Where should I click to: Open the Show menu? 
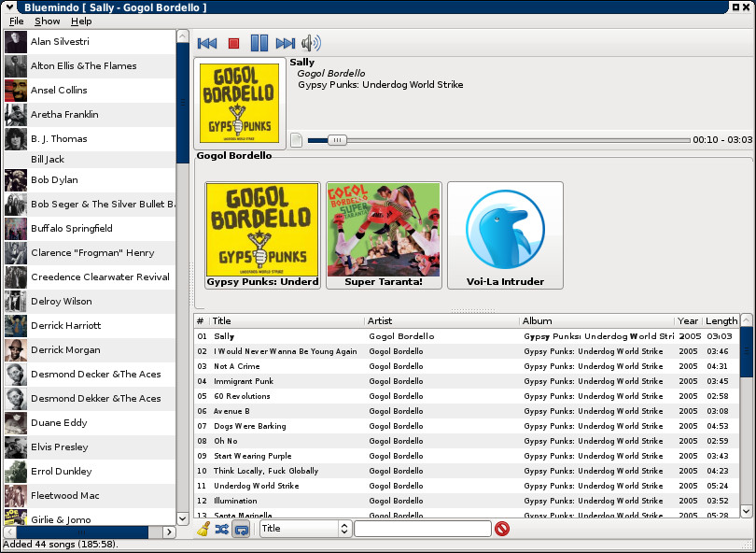48,21
